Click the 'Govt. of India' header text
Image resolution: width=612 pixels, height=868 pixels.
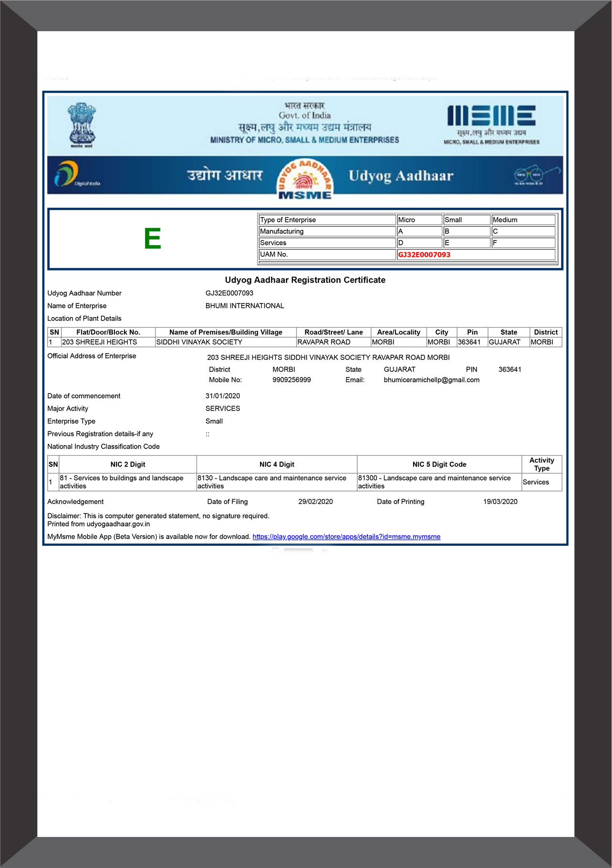click(x=305, y=115)
